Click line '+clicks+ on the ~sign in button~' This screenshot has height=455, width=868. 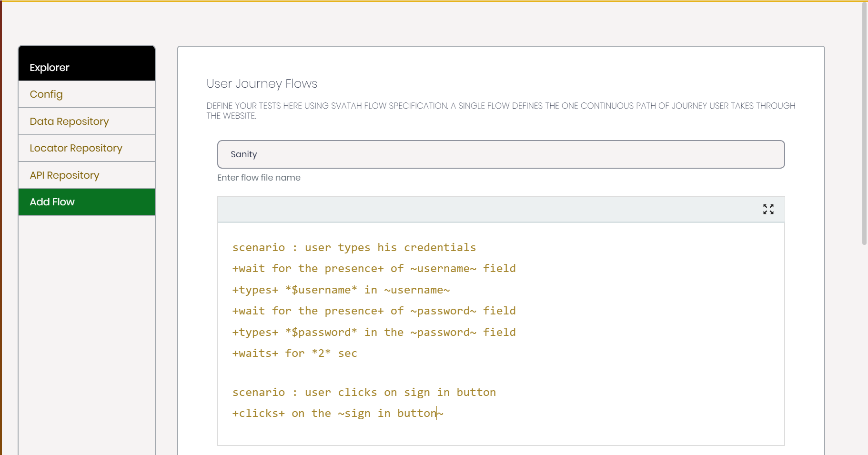pos(338,414)
